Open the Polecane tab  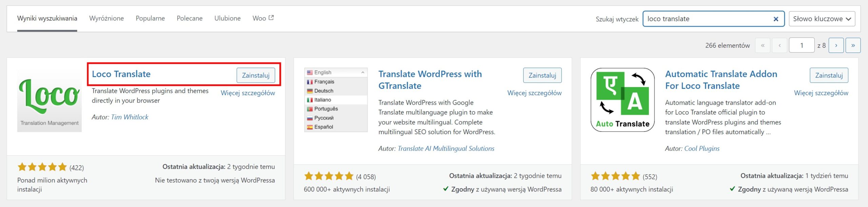[190, 18]
